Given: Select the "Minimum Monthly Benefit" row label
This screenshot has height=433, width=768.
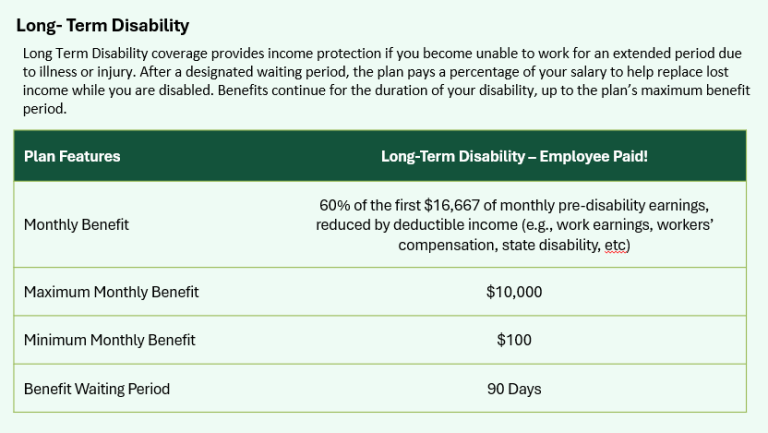Looking at the screenshot, I should click(x=110, y=340).
